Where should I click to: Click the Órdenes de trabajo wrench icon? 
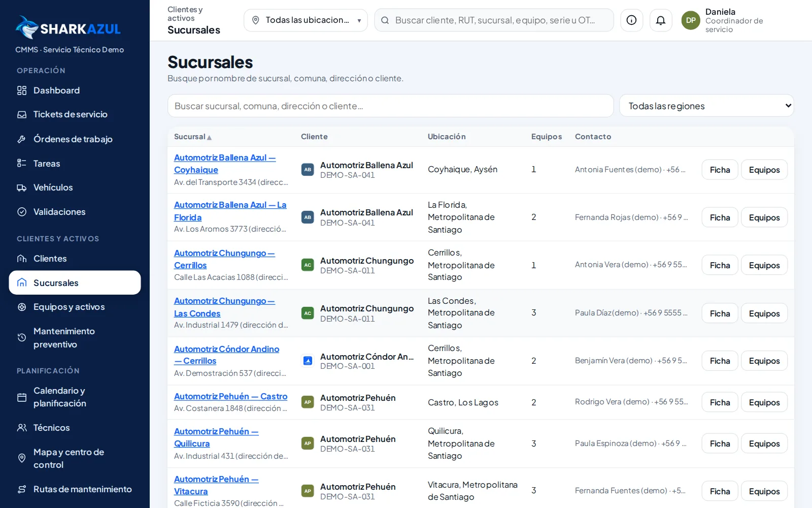click(22, 139)
